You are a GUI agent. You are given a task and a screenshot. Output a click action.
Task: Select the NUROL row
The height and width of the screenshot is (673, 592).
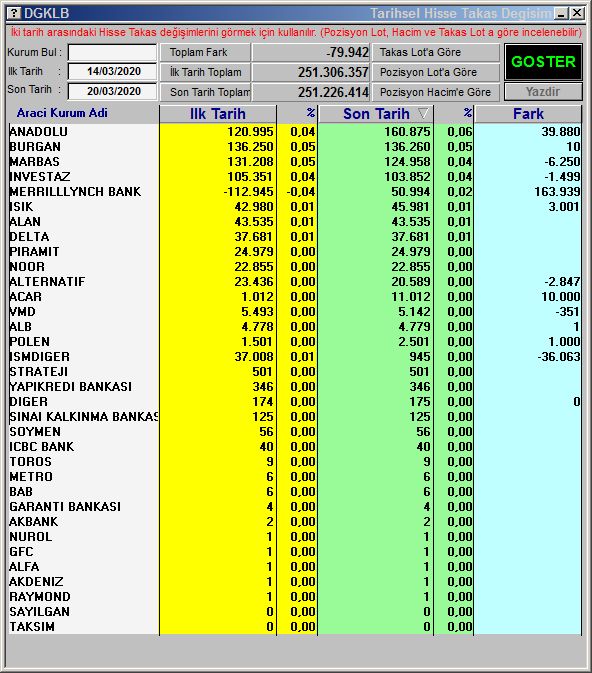point(295,537)
